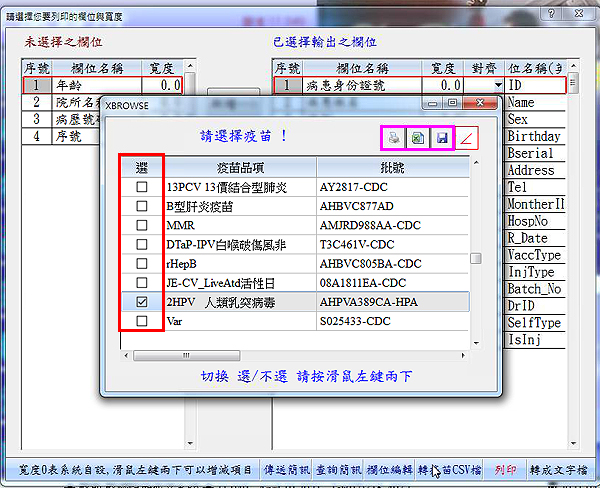Minimize the XBROWSE window
Image resolution: width=600 pixels, height=488 pixels.
433,103
